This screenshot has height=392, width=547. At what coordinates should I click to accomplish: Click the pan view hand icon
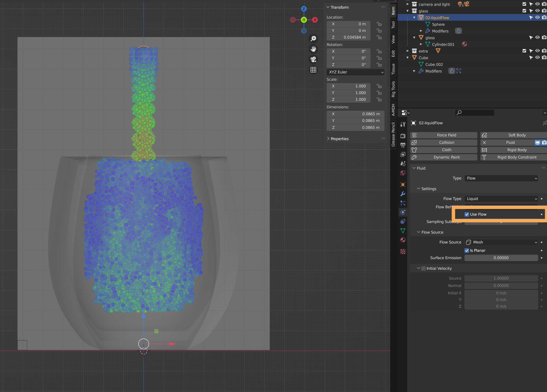click(313, 49)
